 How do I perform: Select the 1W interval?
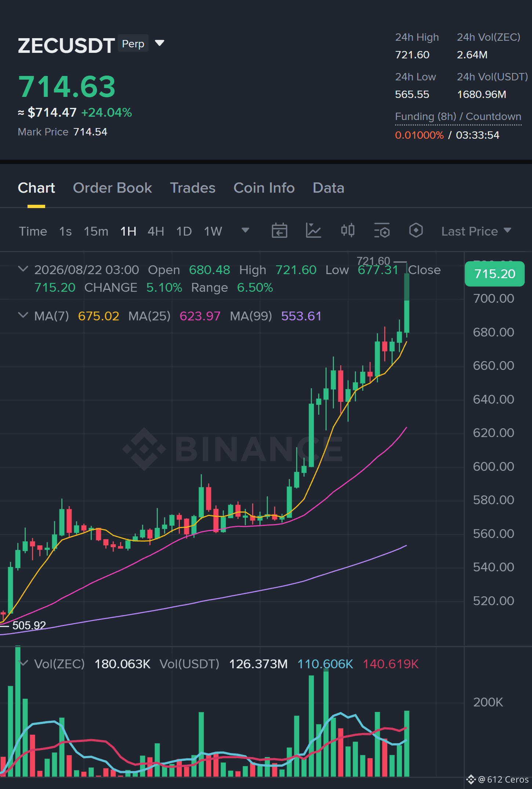(213, 231)
